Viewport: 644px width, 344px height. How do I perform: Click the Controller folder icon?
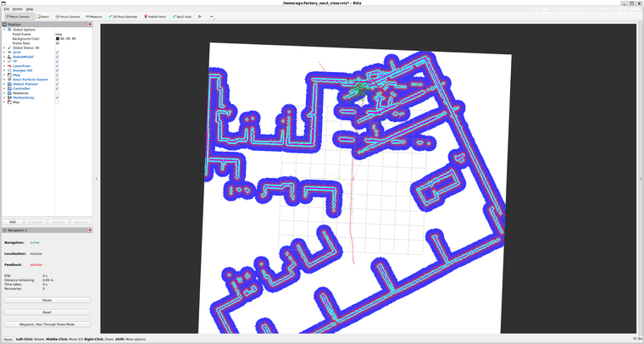tap(9, 89)
